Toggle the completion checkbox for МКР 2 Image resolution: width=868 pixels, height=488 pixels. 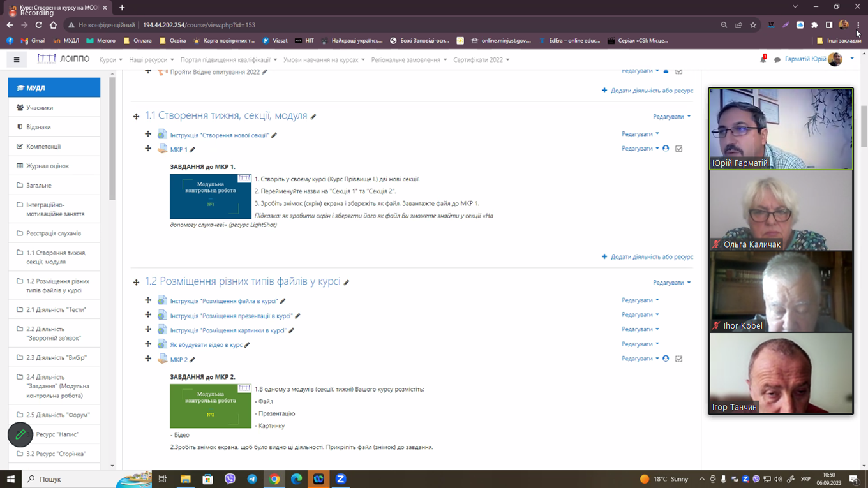pyautogui.click(x=678, y=359)
